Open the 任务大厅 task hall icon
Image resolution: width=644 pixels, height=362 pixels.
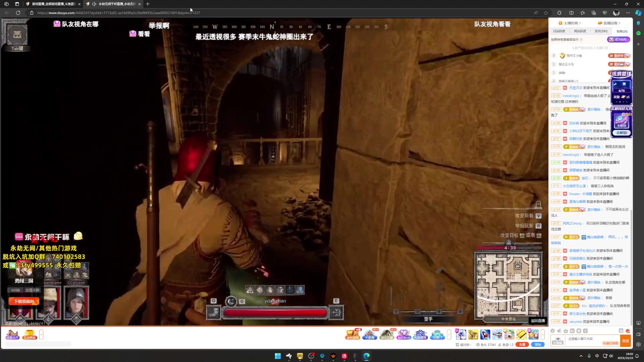pos(12,335)
